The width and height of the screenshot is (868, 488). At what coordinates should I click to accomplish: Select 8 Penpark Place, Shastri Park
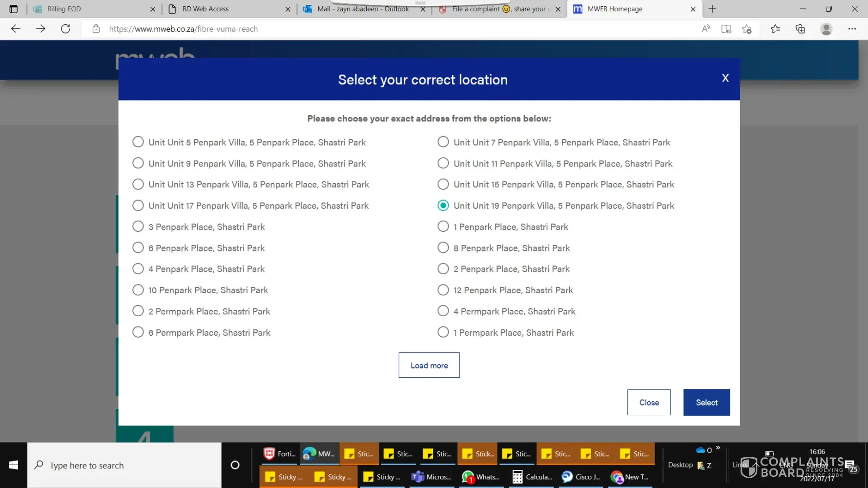click(x=443, y=248)
